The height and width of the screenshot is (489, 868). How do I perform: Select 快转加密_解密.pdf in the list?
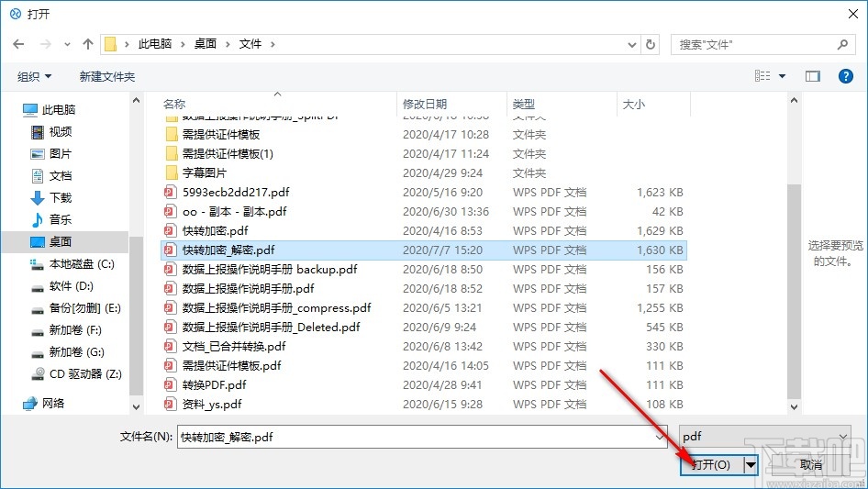[x=424, y=250]
